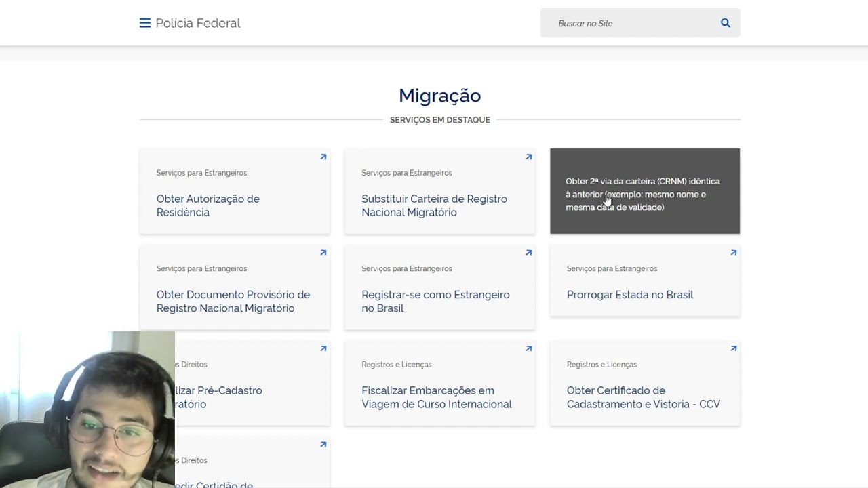Click external arrow on Registrar-se como Estrangeiro card
This screenshot has height=488, width=868.
point(529,253)
